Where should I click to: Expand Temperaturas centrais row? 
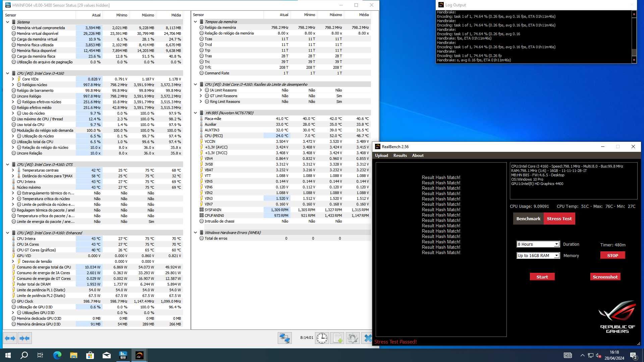click(13, 170)
